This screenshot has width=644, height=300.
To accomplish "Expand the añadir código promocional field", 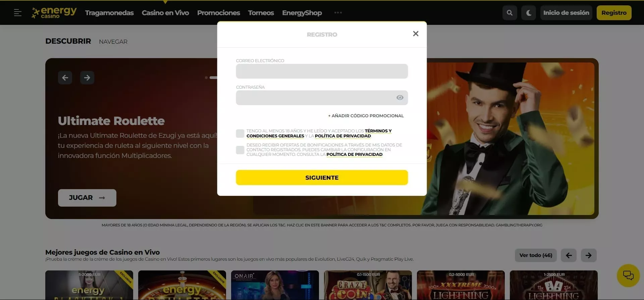I will point(366,116).
